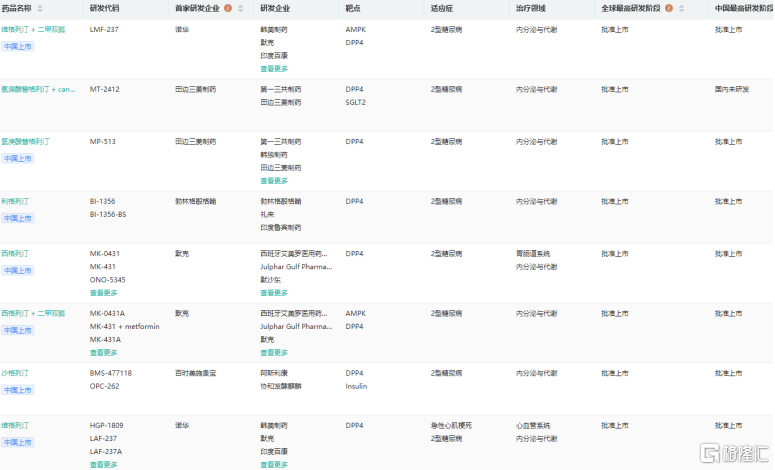Select Julphar Gulf Pharma... in MK-0431 row

296,267
